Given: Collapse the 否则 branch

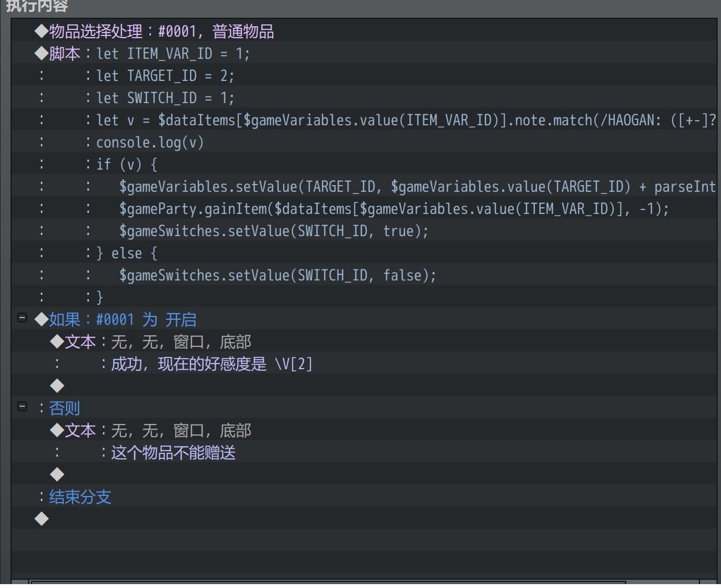Looking at the screenshot, I should (x=22, y=407).
